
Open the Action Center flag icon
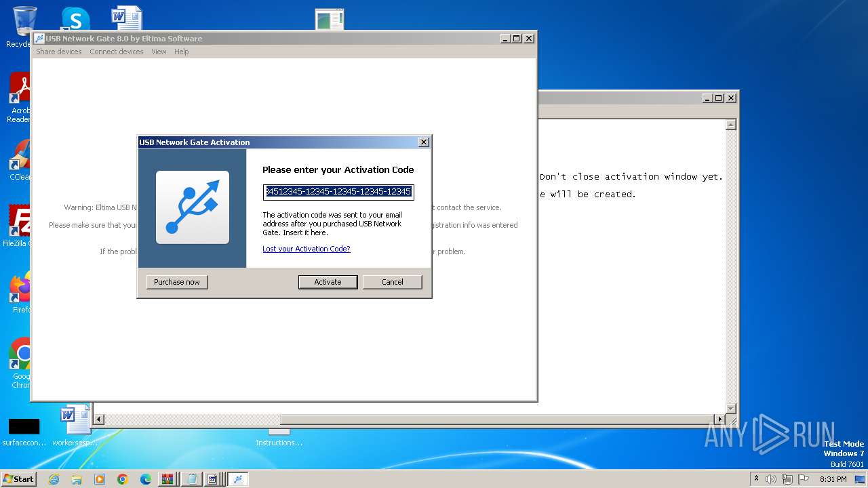tap(803, 479)
